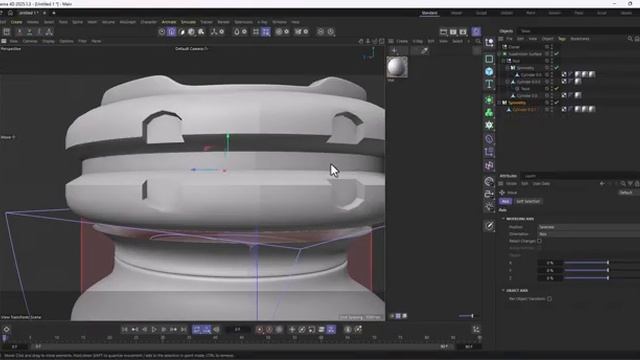Toggle visibility dots of top Corner object
Viewport: 640px width, 360px height.
(x=551, y=47)
